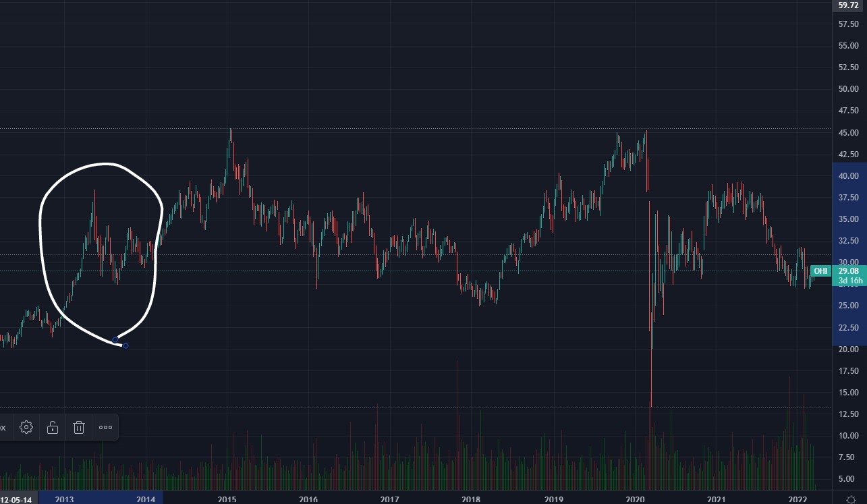
Task: Click 2021 on the time axis
Action: pos(717,499)
